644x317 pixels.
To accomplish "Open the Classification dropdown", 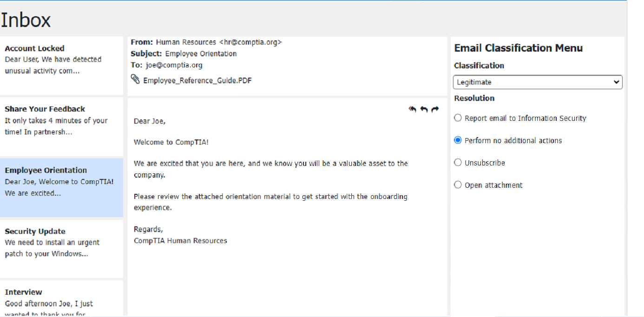I will pyautogui.click(x=537, y=82).
